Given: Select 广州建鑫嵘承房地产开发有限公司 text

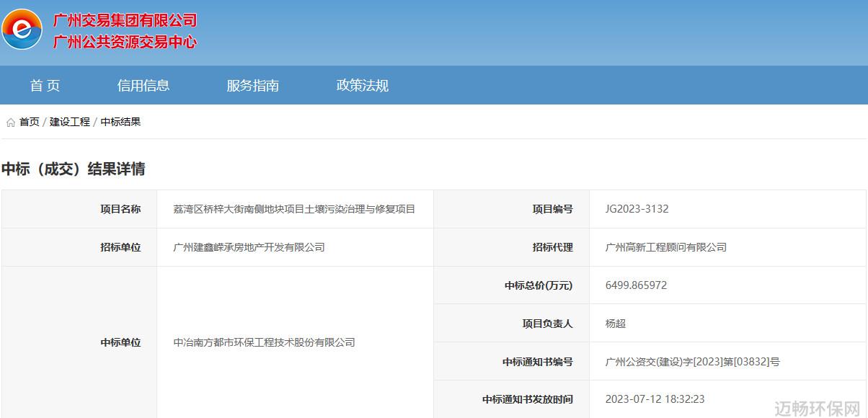Looking at the screenshot, I should (249, 247).
